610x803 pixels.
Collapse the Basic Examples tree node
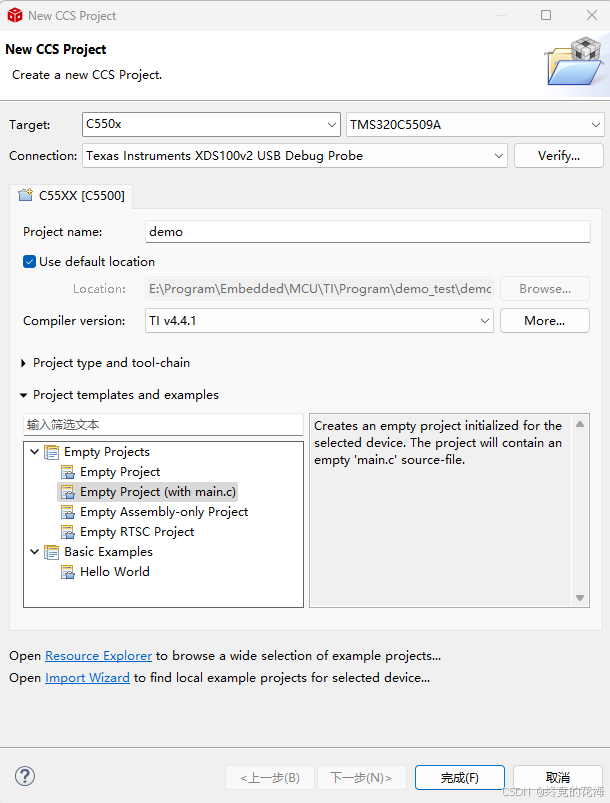coord(34,552)
